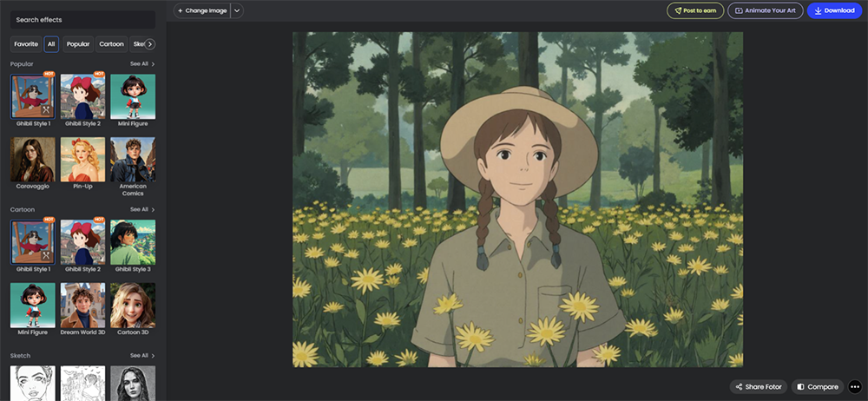Pick the third Sketch pencil portrait thumbnail
Screen dimensions: 868x401
133,384
